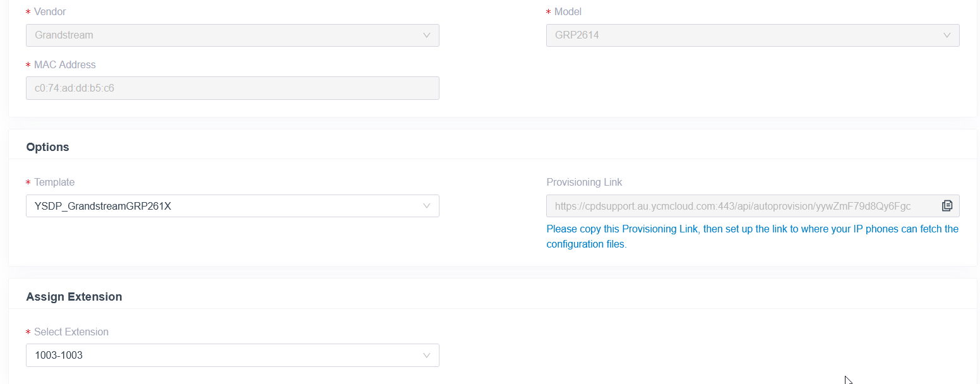
Task: Click the Vendor field label
Action: click(50, 12)
